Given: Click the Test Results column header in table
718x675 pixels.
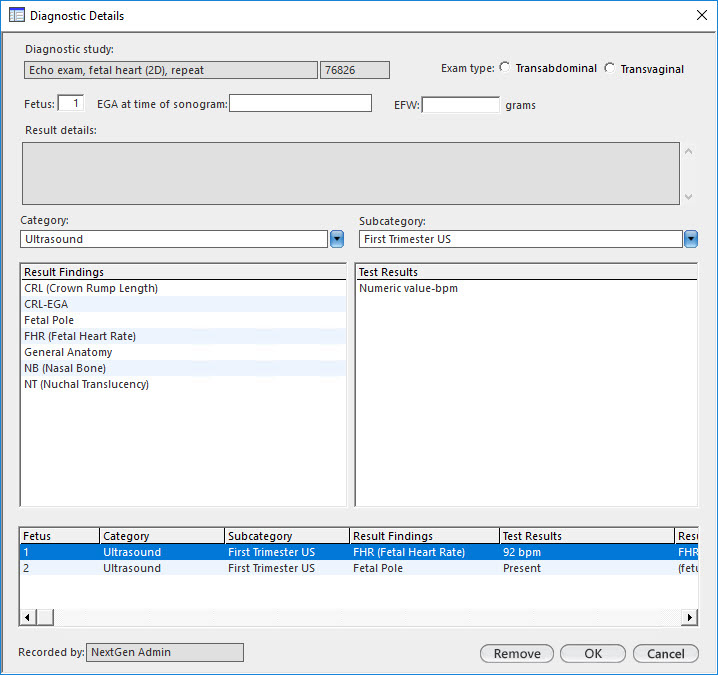Looking at the screenshot, I should click(587, 536).
